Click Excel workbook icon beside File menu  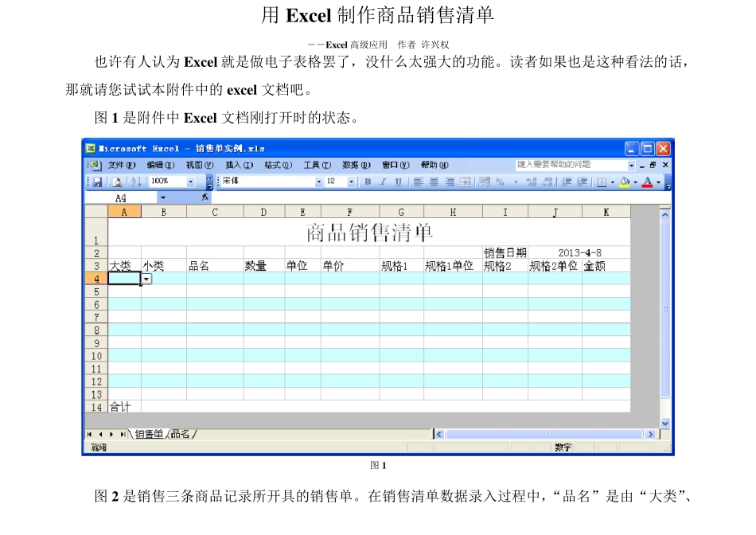click(95, 165)
